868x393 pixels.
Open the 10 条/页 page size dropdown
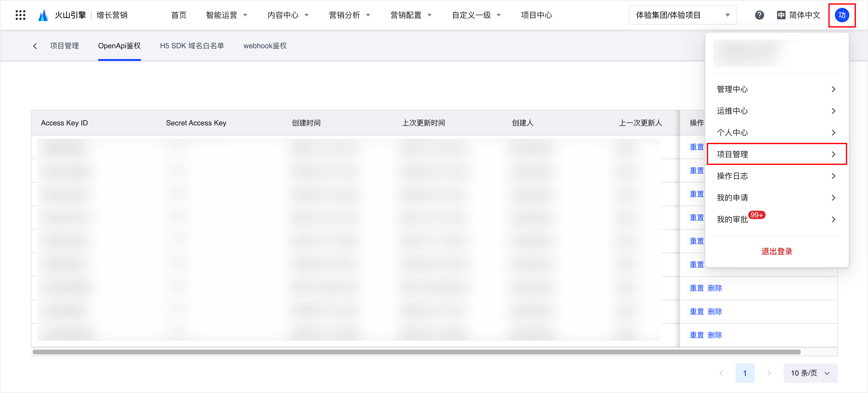810,373
